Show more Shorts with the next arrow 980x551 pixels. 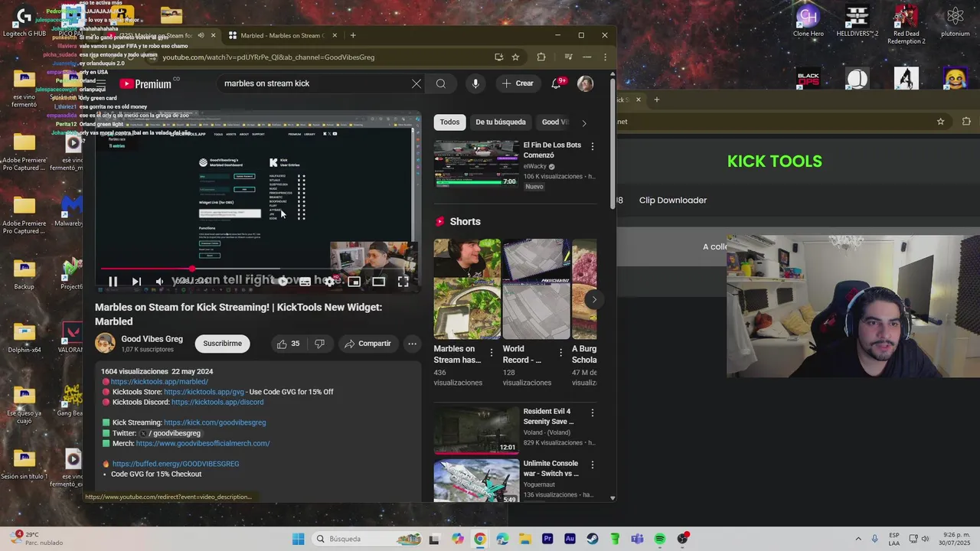[594, 299]
